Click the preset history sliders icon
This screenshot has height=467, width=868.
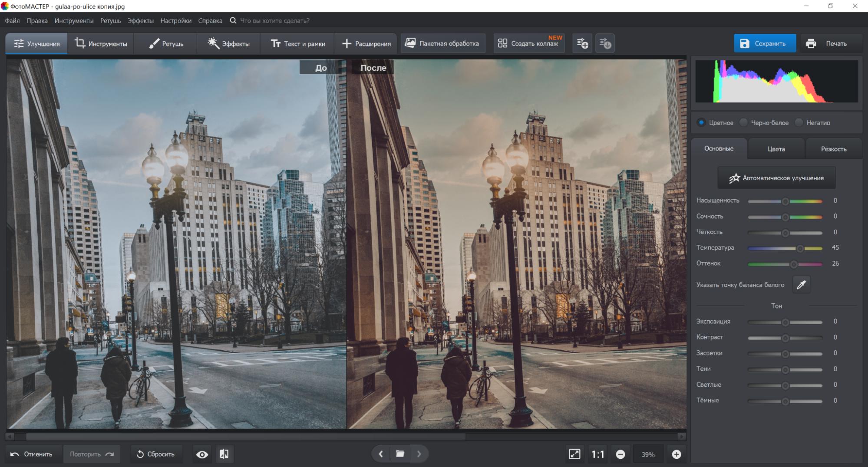click(x=605, y=43)
